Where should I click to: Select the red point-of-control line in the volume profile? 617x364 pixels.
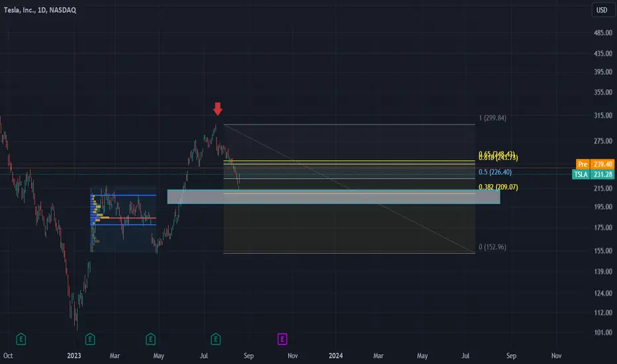point(123,218)
